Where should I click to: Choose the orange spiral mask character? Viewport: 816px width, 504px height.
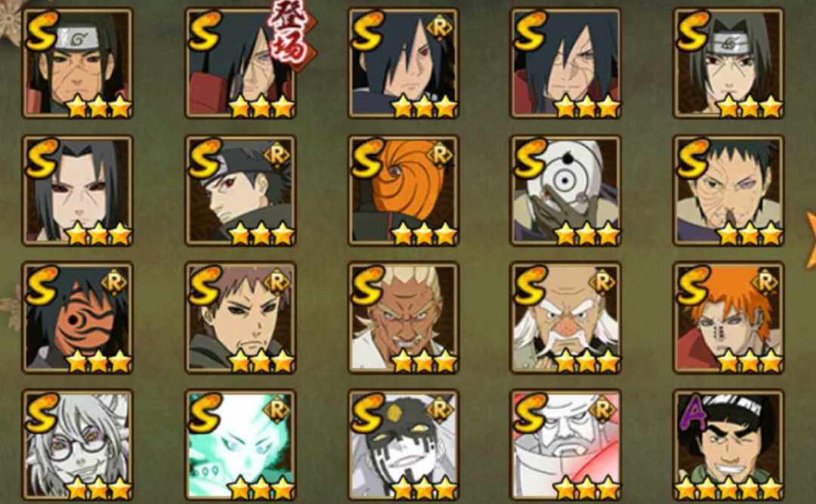tap(403, 190)
